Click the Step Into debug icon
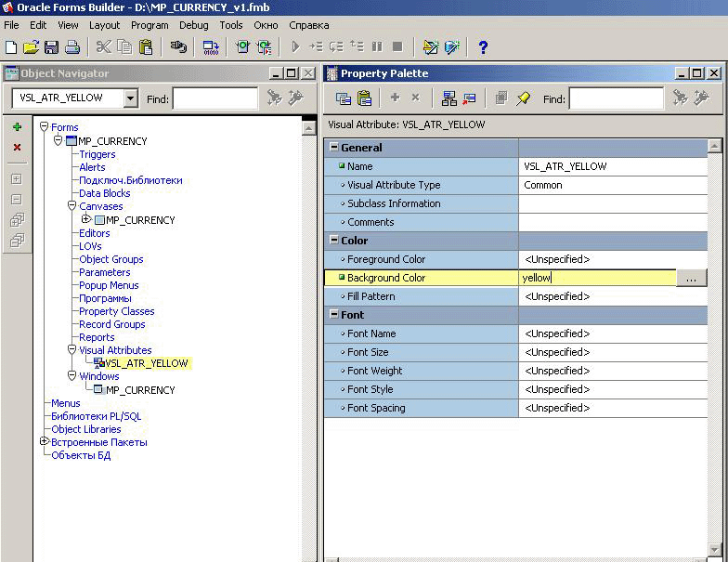The image size is (728, 562). click(x=316, y=46)
